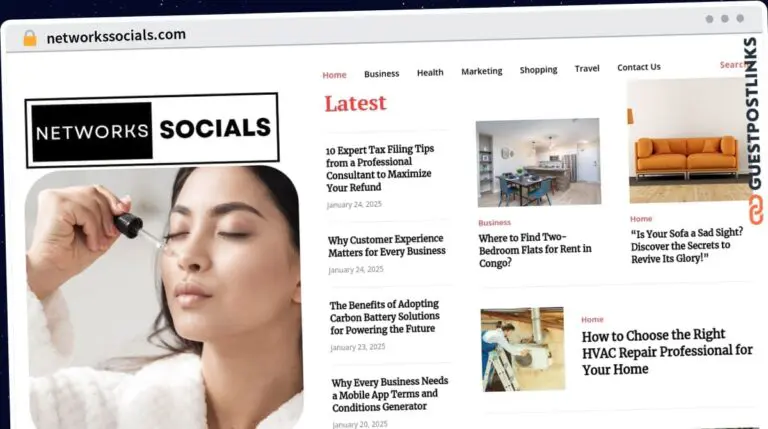The image size is (768, 429).
Task: Open the Business menu item
Action: pos(382,73)
